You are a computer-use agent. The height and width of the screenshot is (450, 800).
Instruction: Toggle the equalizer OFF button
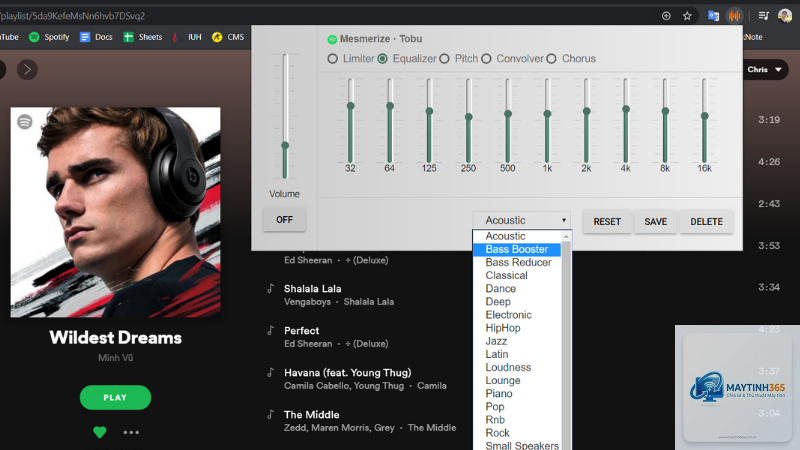coord(284,220)
